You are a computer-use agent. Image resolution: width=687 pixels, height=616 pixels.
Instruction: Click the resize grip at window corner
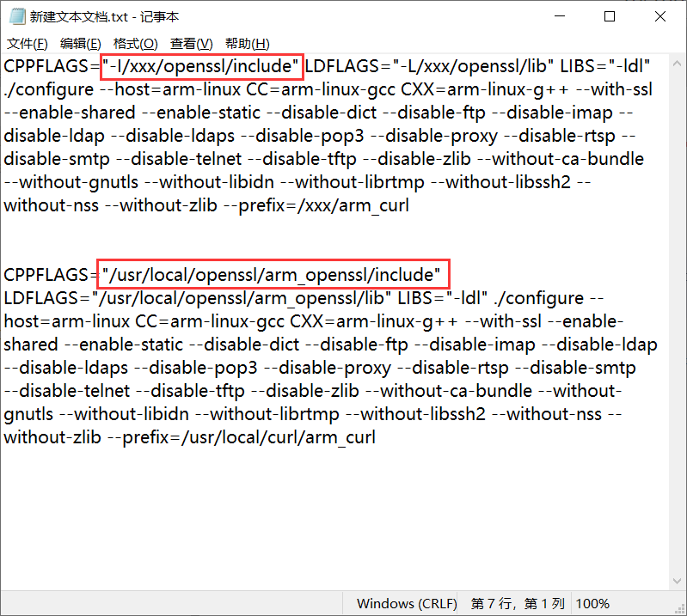point(680,609)
